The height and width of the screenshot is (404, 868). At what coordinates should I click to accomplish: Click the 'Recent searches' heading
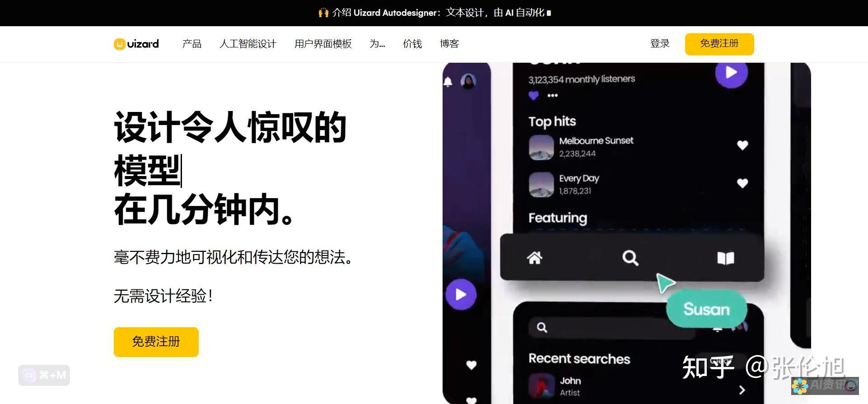[579, 359]
